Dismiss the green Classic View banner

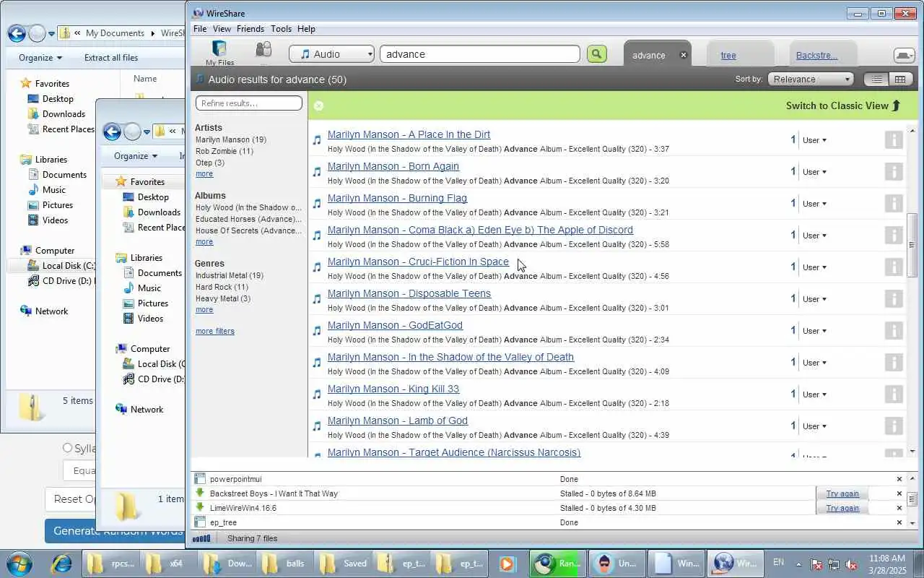pos(318,105)
